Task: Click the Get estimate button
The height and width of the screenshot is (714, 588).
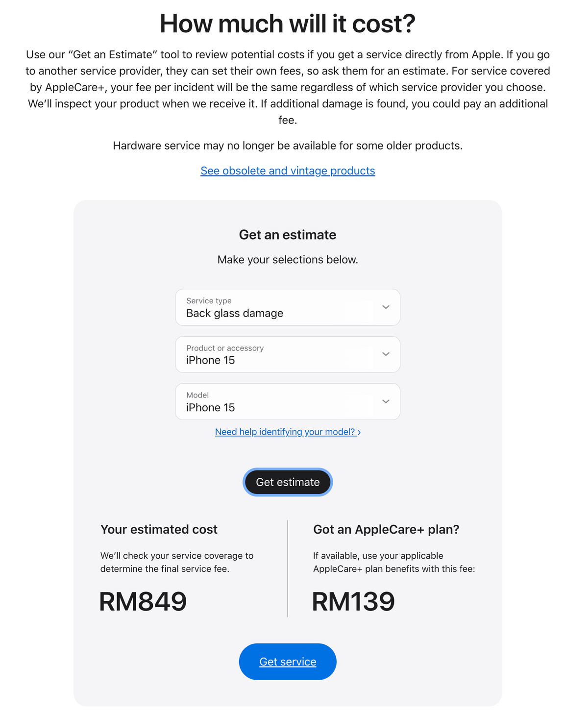Action: tap(288, 482)
